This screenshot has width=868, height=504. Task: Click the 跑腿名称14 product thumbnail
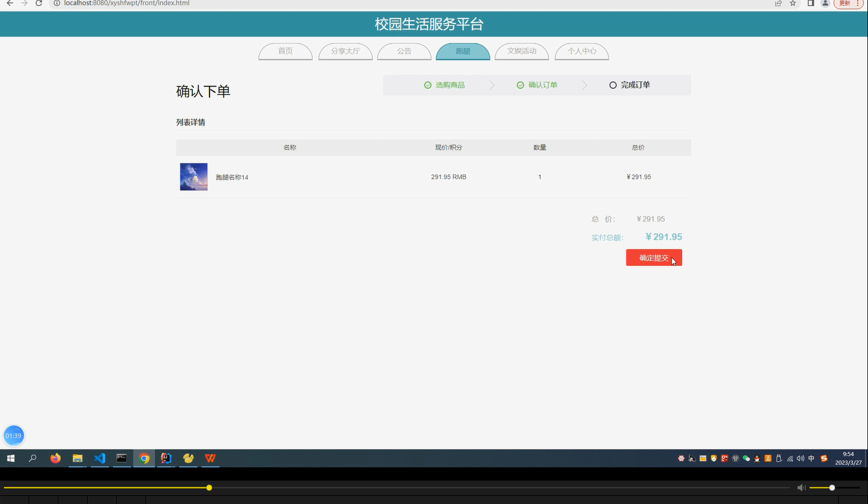coord(194,176)
